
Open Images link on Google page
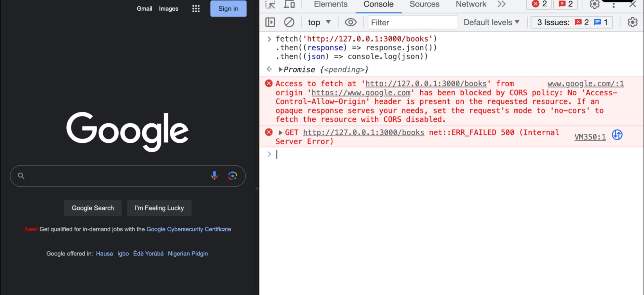168,9
